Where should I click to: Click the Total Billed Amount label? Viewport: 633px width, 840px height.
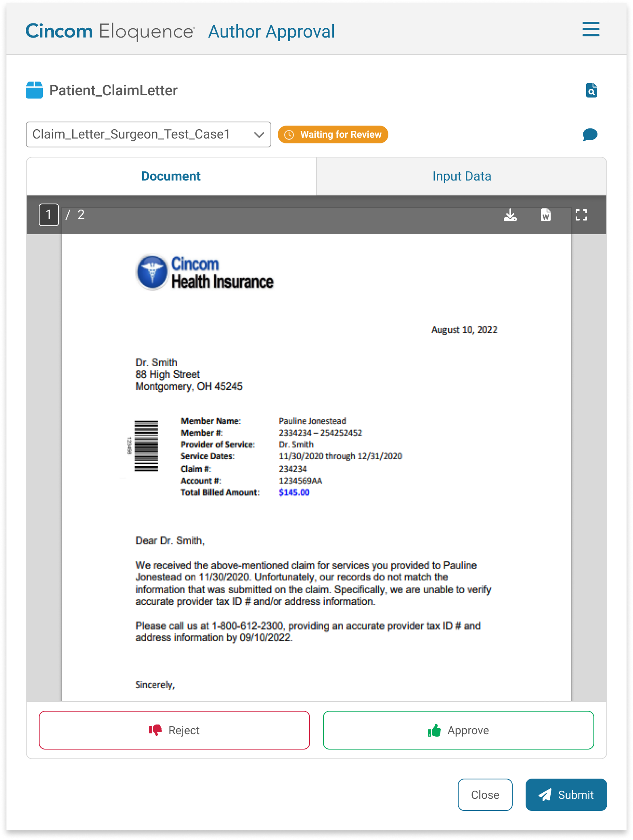pos(220,492)
